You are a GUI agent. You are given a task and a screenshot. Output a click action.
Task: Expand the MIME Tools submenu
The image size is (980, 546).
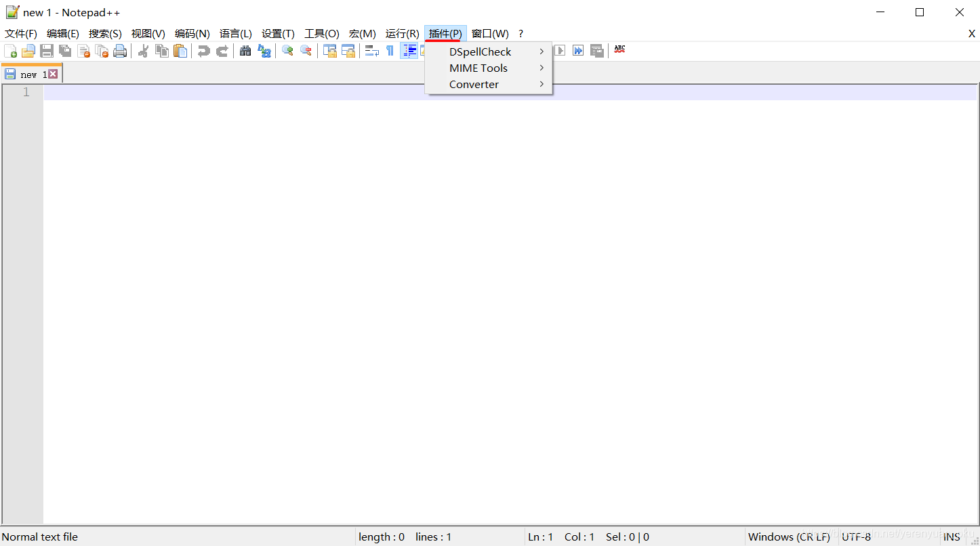(x=478, y=68)
